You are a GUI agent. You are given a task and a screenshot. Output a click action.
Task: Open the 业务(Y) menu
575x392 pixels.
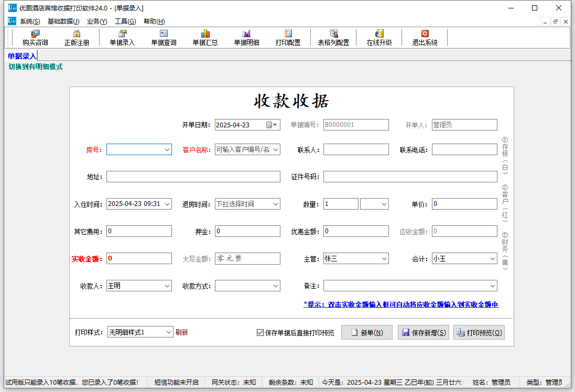(x=97, y=21)
